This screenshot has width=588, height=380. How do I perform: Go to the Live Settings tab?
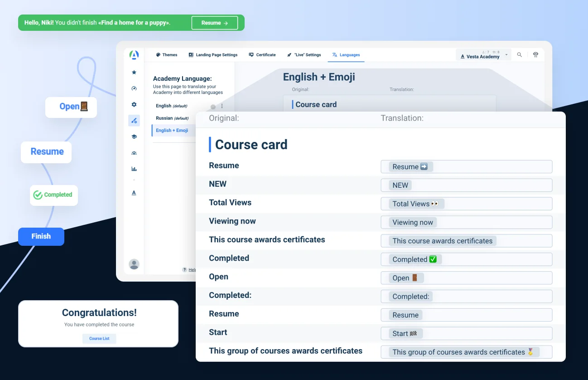click(304, 54)
